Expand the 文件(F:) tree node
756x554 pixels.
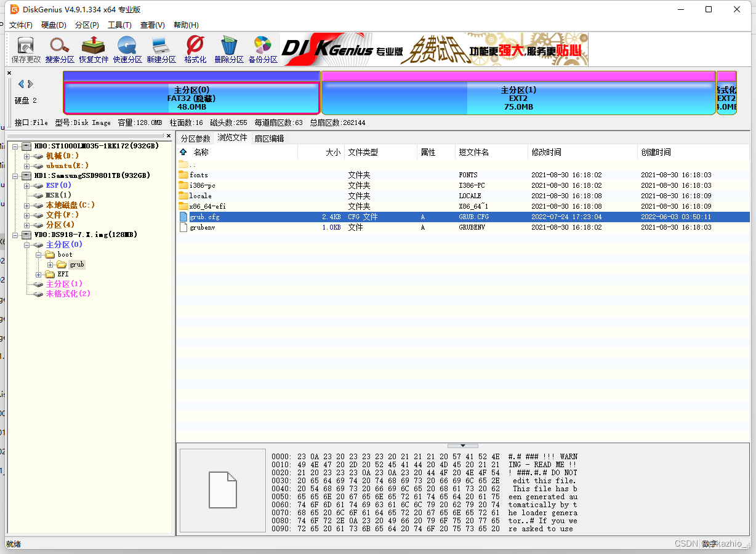(x=26, y=215)
